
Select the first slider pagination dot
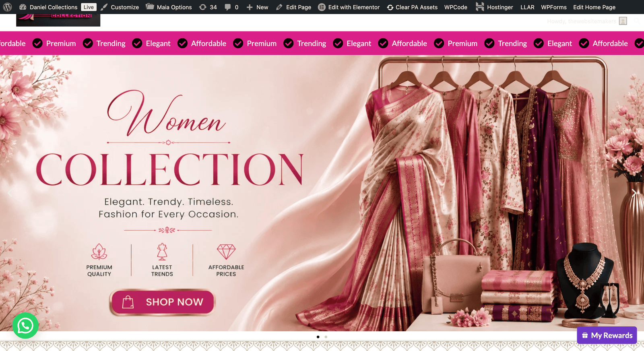[318, 337]
